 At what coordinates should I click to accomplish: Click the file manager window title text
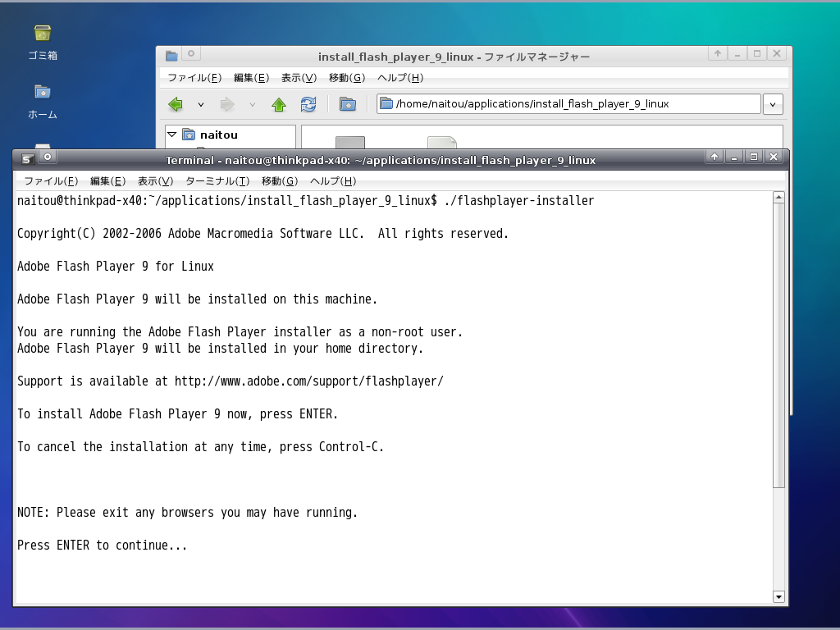pyautogui.click(x=454, y=57)
